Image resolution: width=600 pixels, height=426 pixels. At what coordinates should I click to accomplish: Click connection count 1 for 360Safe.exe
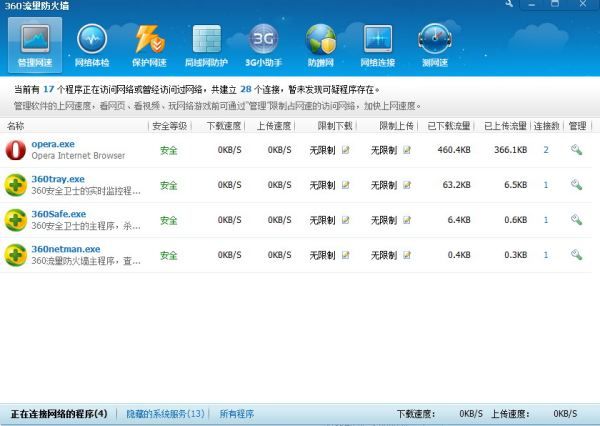[x=546, y=220]
